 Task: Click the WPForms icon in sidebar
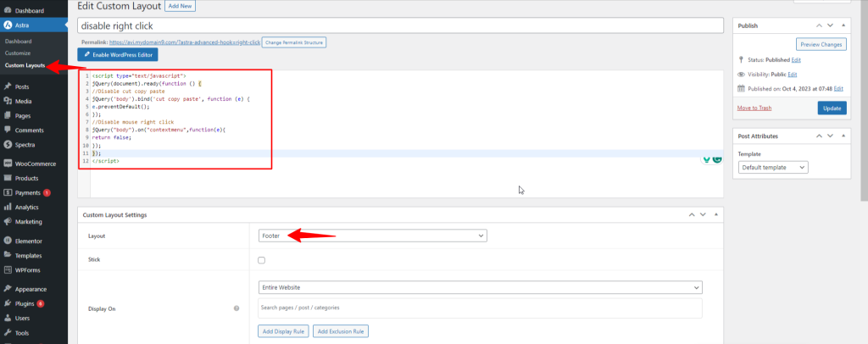(x=7, y=270)
